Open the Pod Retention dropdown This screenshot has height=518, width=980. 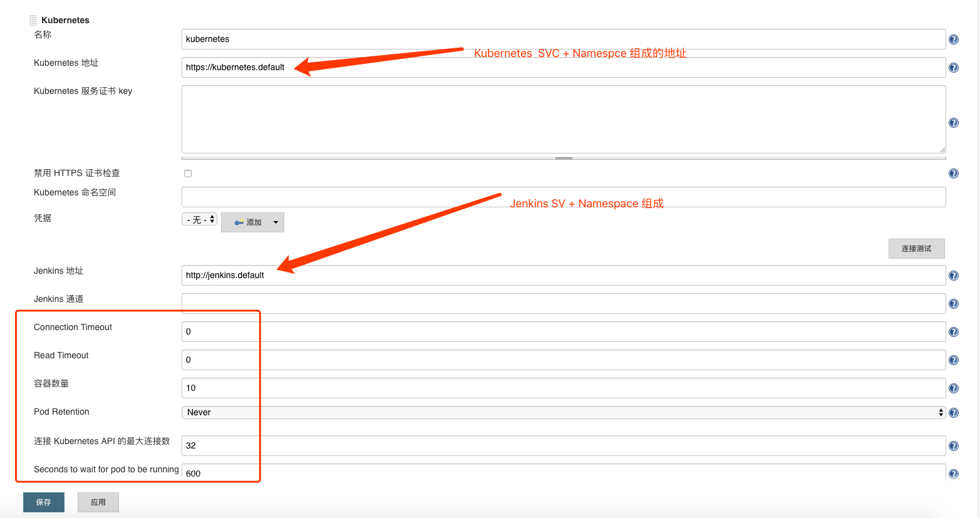click(x=562, y=412)
